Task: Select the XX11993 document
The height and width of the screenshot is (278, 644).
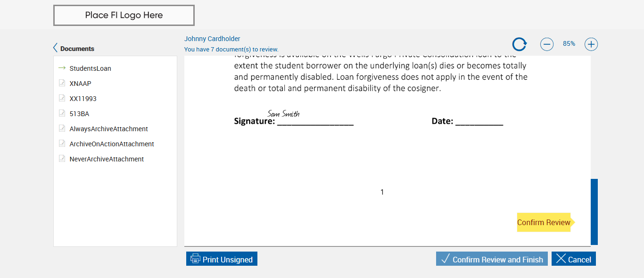Action: coord(83,99)
